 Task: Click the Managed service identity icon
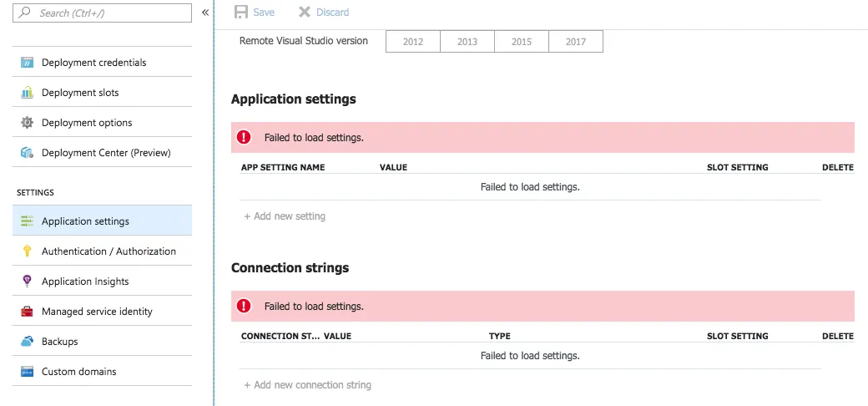(27, 312)
